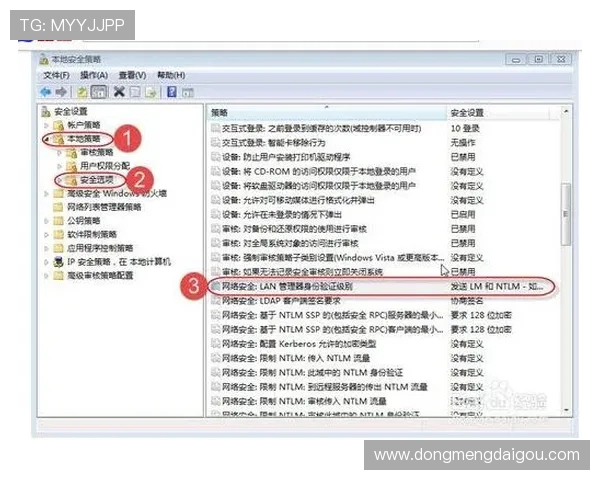Viewport: 600px width, 480px height.
Task: Select 高级审核策略配置 label in the tree
Action: pyautogui.click(x=100, y=276)
